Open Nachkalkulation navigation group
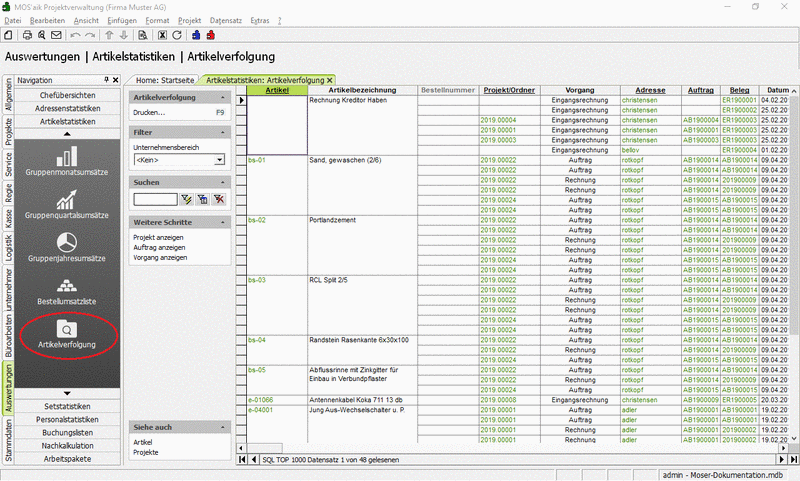This screenshot has width=800, height=481. pyautogui.click(x=67, y=446)
